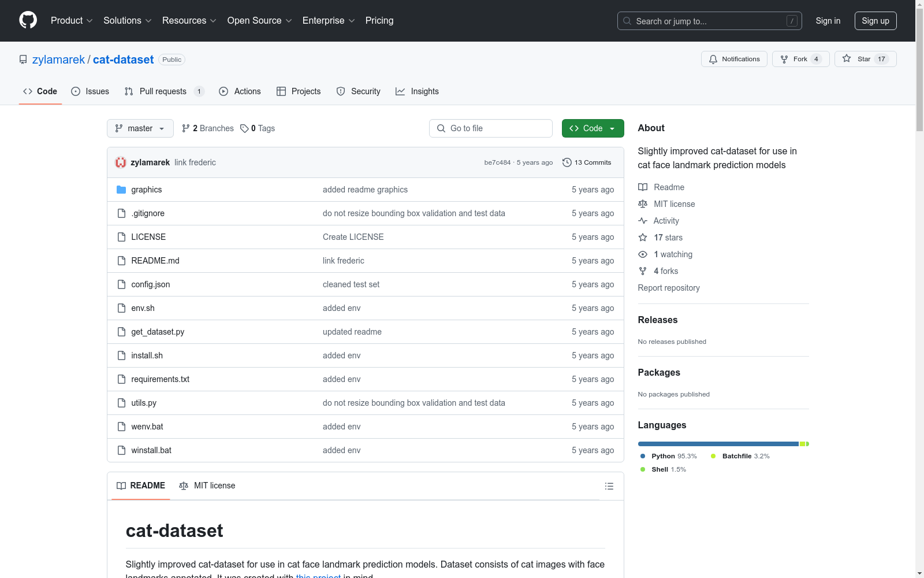Click the utils.py file icon
Image resolution: width=924 pixels, height=578 pixels.
coord(121,403)
